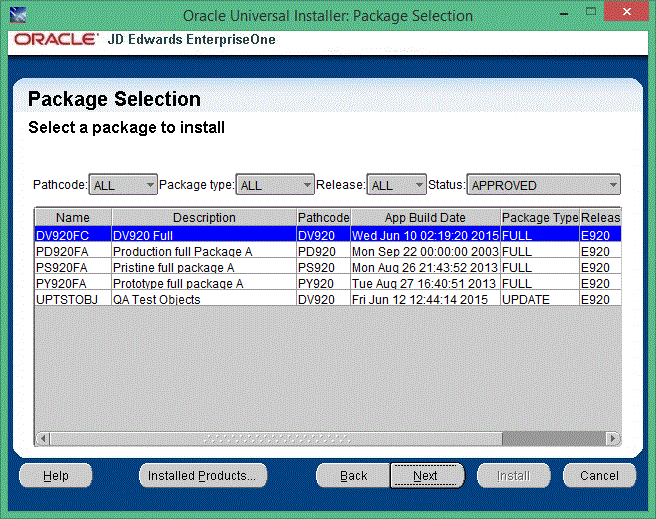Image resolution: width=656 pixels, height=519 pixels.
Task: Select the PS920FA package row
Action: pyautogui.click(x=328, y=267)
